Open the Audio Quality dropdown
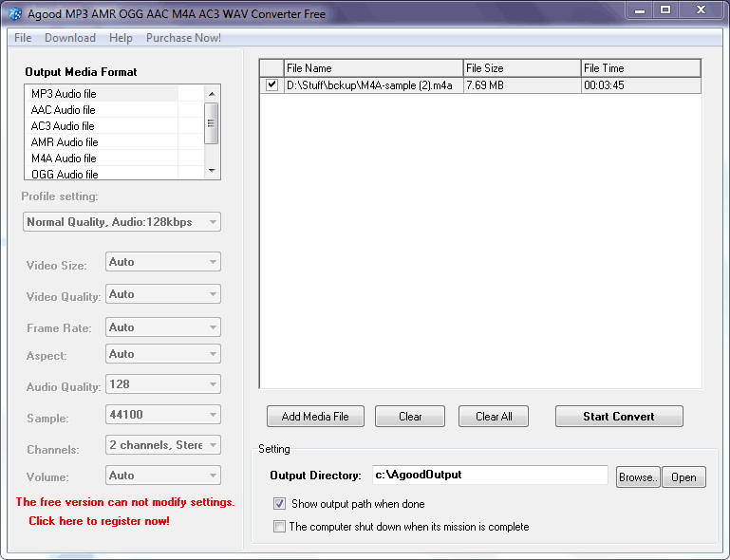Screen dimensions: 730x560 tap(163, 384)
